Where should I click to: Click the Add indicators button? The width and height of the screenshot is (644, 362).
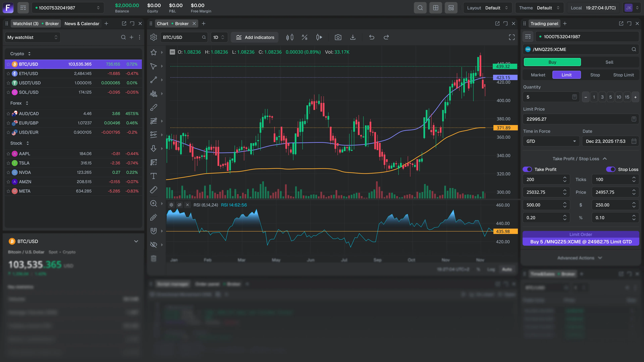coord(255,37)
